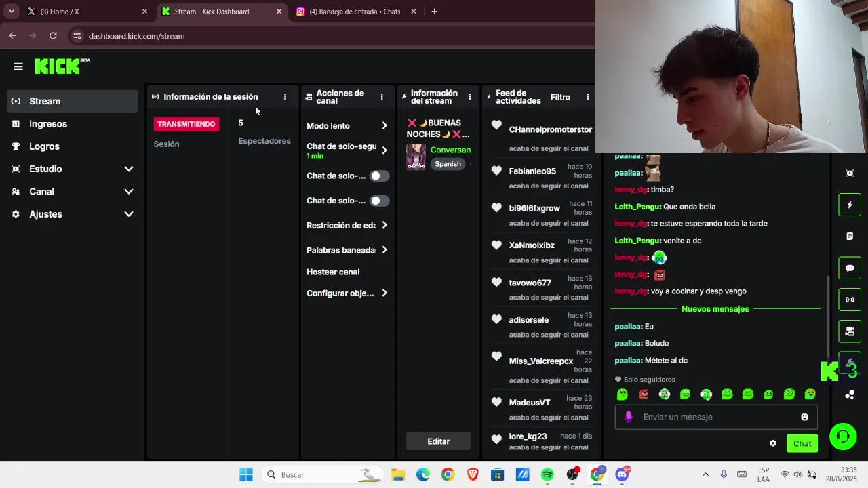This screenshot has height=488, width=868.
Task: Click lore_kg23 follower name
Action: pos(528,436)
